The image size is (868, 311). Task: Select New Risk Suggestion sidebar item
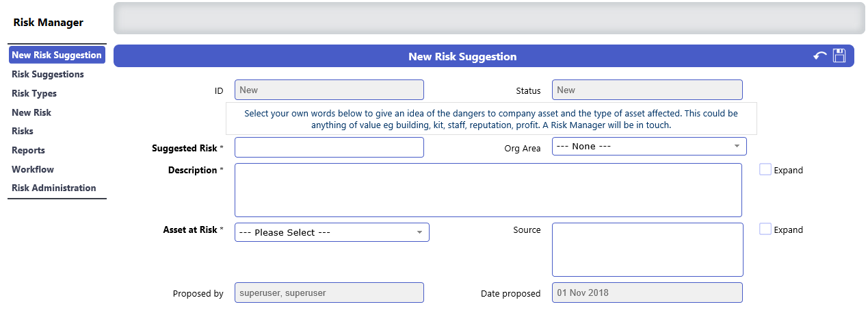point(57,55)
